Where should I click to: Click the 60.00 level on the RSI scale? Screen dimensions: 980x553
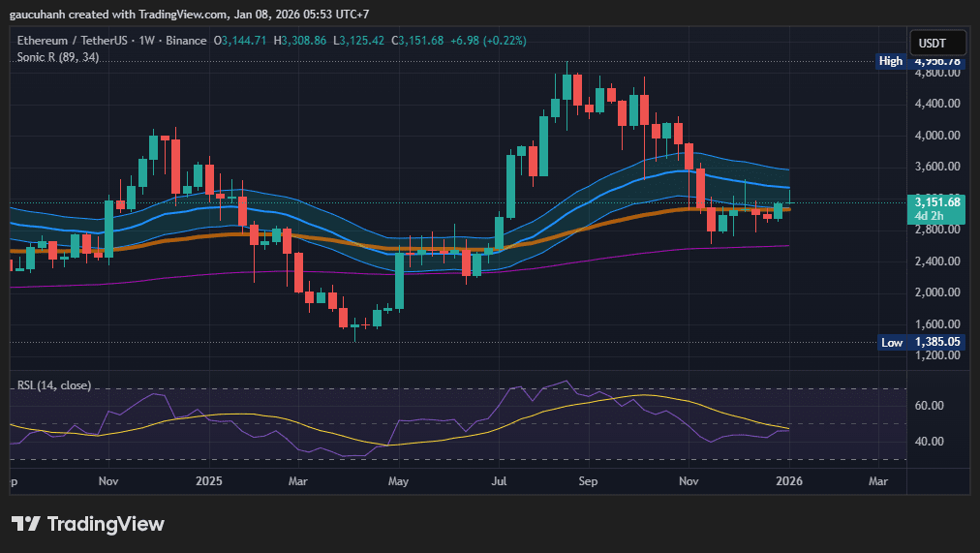930,405
